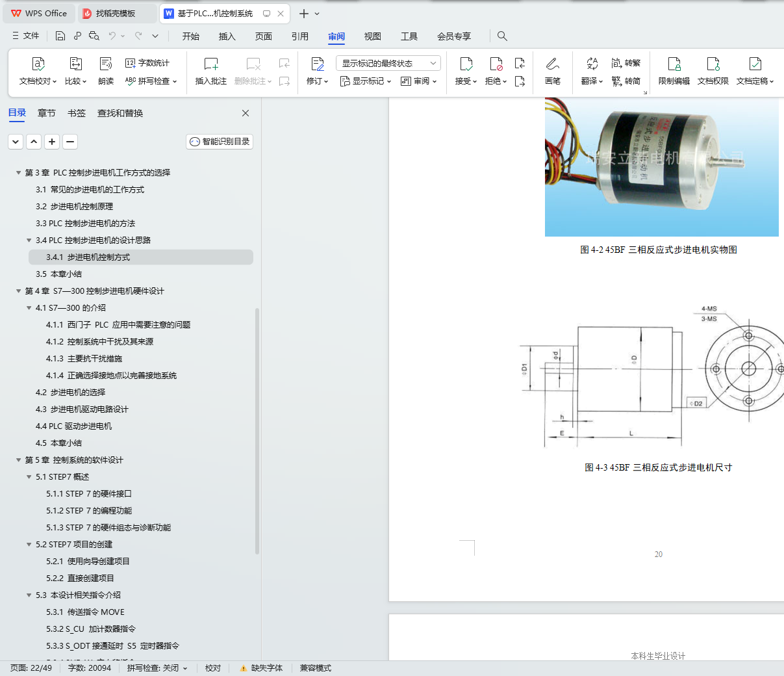
Task: Switch to the 视图 ribbon tab
Action: 372,36
